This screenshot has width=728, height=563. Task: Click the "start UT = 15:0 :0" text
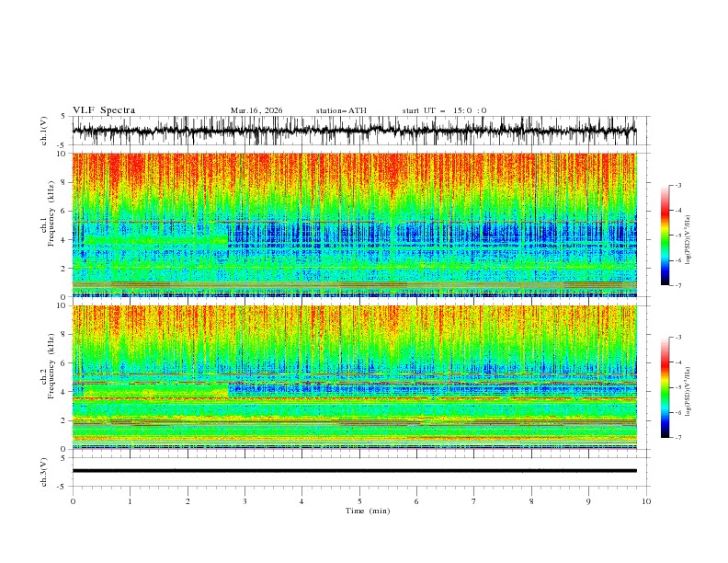point(444,110)
